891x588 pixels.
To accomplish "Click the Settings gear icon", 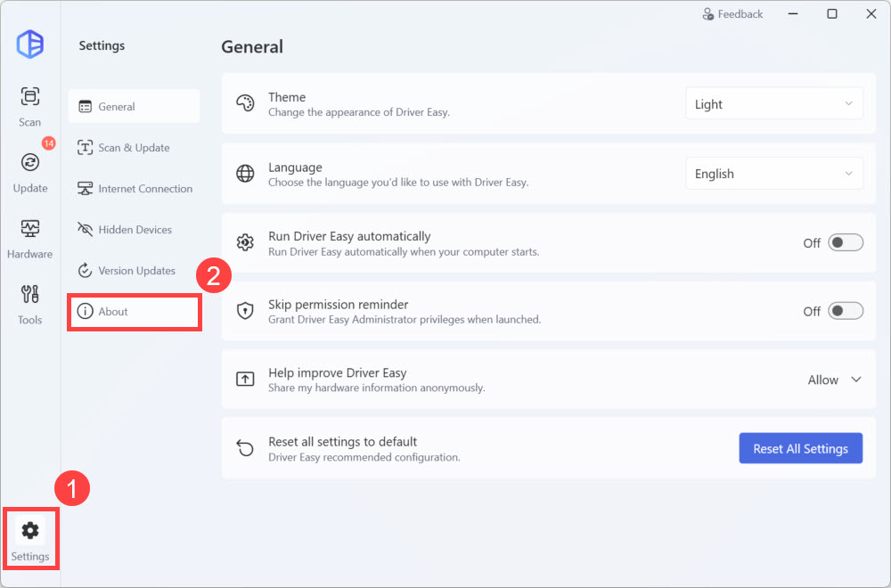I will (x=30, y=530).
